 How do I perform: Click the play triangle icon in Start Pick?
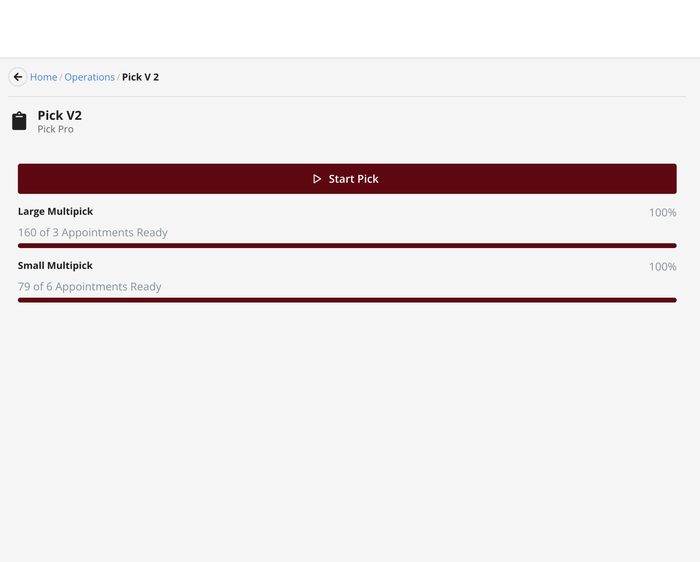317,179
